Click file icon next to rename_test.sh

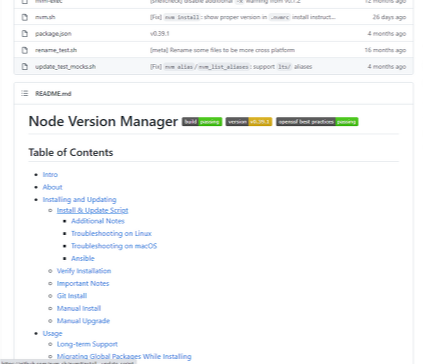pos(25,50)
